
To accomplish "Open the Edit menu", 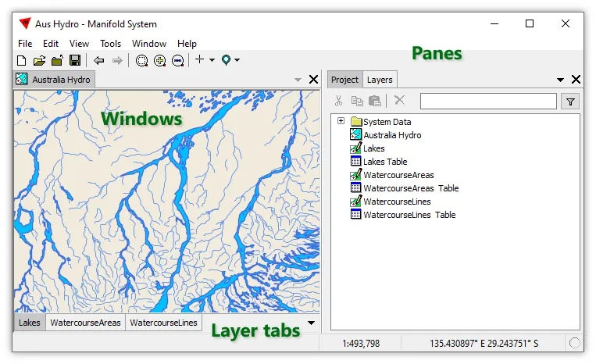I will [x=51, y=44].
